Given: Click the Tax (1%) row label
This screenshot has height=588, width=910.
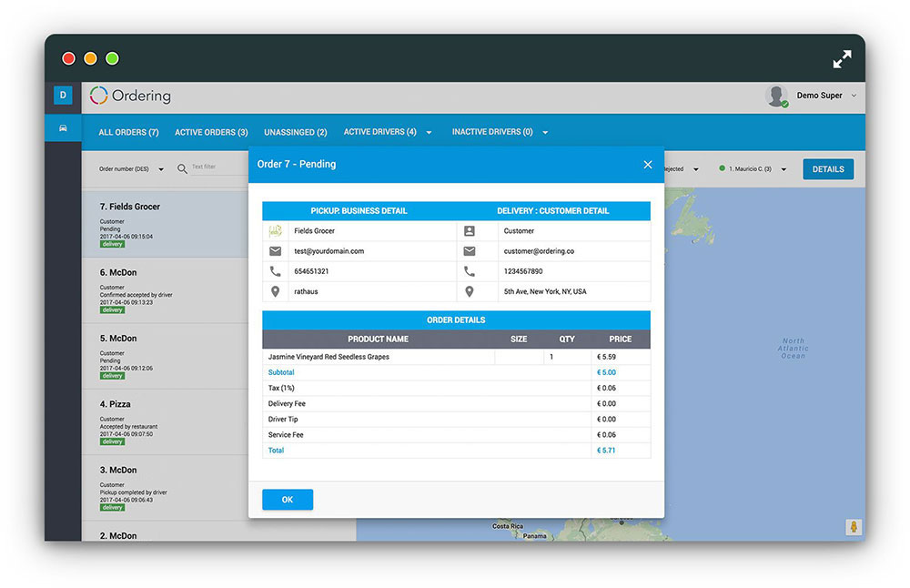Looking at the screenshot, I should (281, 388).
